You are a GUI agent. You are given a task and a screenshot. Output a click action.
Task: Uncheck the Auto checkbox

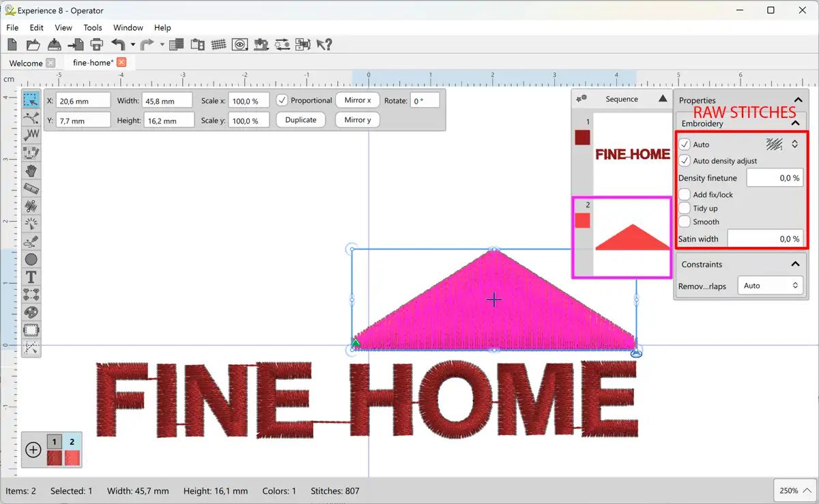(x=685, y=145)
